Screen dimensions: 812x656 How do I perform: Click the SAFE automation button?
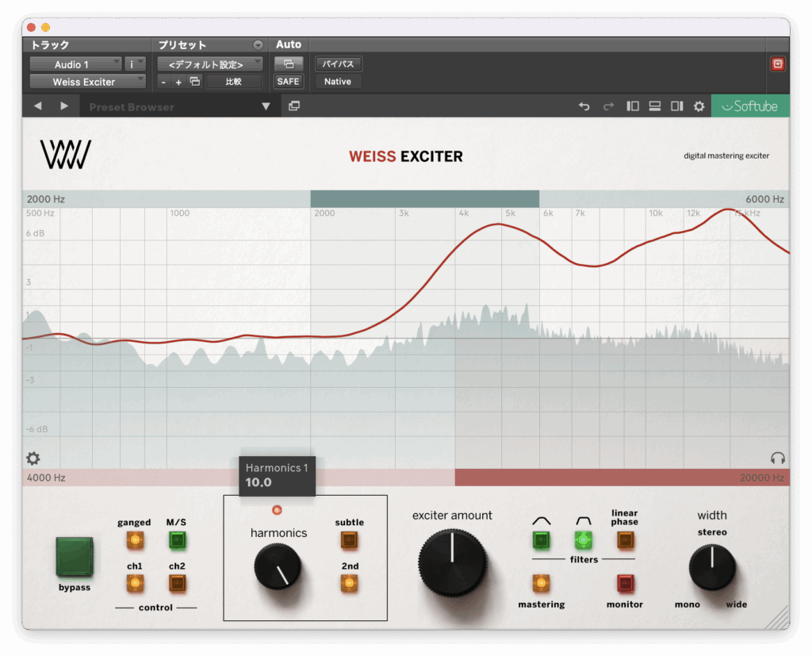tap(288, 82)
